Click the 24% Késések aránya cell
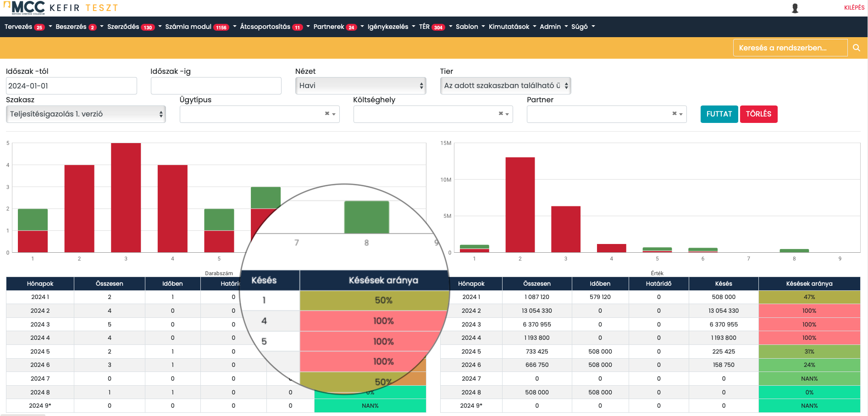 [809, 365]
